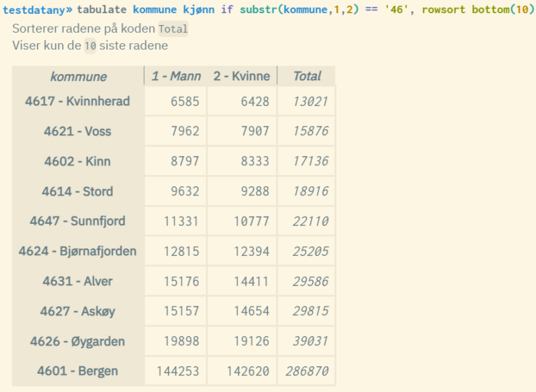The width and height of the screenshot is (536, 392).
Task: Click the italic "Total" table column header
Action: [306, 77]
